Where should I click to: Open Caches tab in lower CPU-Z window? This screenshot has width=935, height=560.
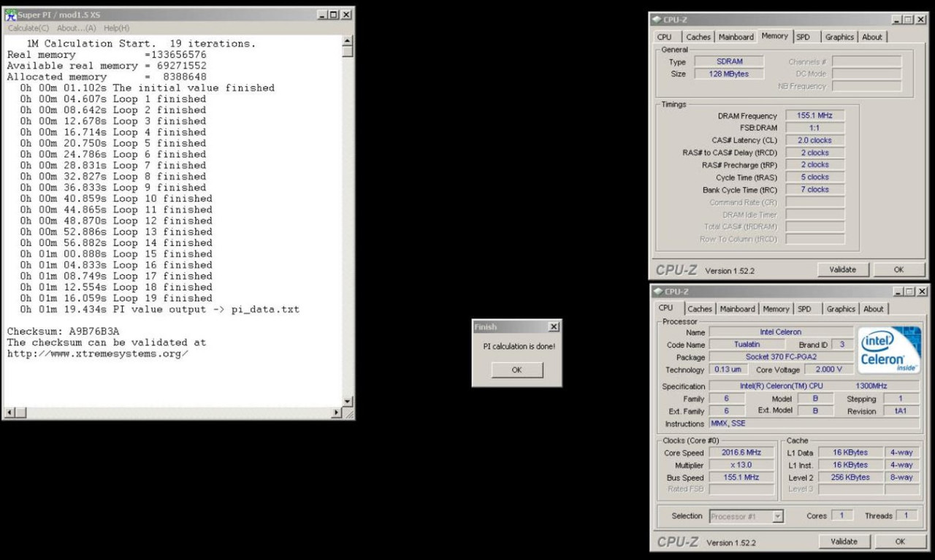point(700,309)
